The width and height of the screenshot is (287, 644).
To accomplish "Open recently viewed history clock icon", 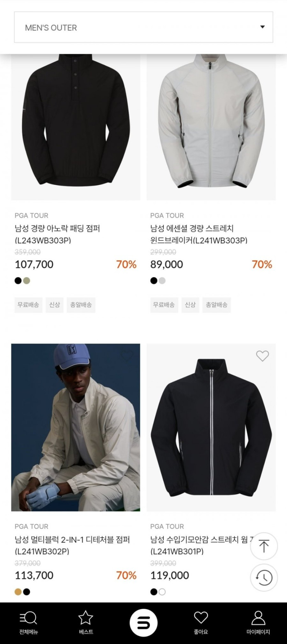I will pos(264,578).
